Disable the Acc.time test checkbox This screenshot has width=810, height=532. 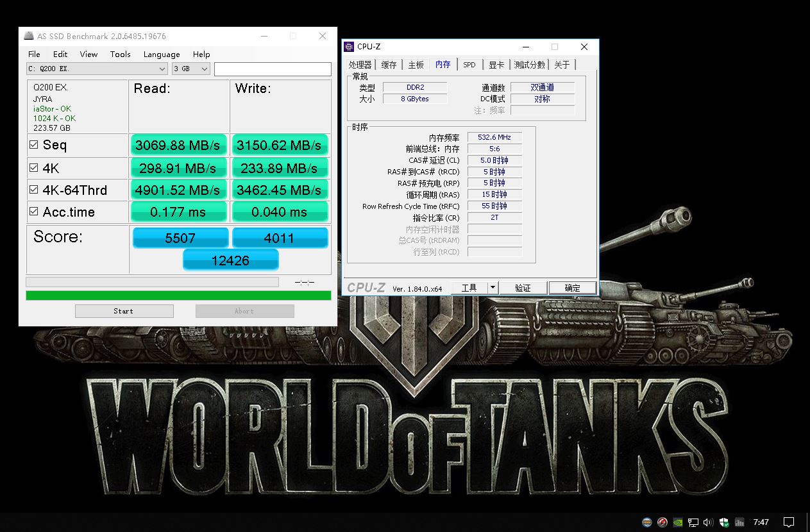(34, 212)
